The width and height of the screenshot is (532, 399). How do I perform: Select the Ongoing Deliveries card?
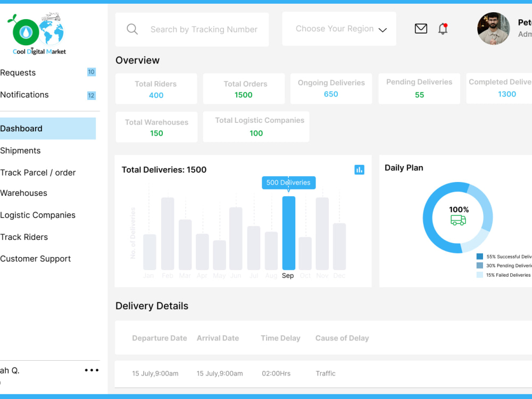coord(331,89)
